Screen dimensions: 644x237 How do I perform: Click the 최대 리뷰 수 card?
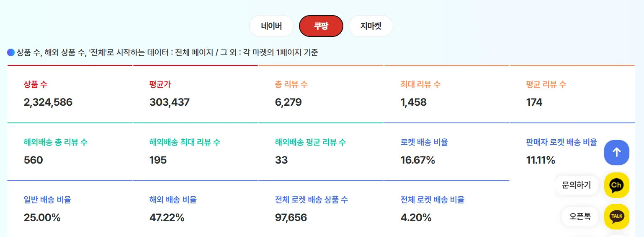[x=446, y=94]
